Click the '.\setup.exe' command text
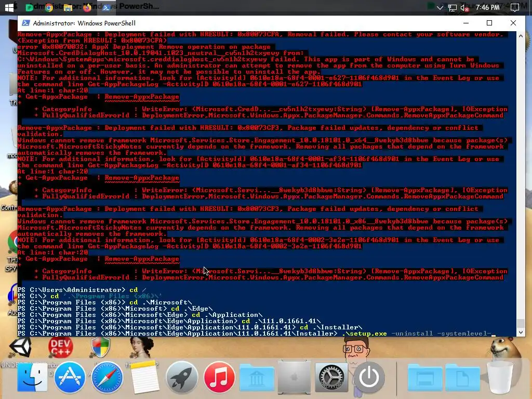The width and height of the screenshot is (532, 399). pyautogui.click(x=364, y=334)
